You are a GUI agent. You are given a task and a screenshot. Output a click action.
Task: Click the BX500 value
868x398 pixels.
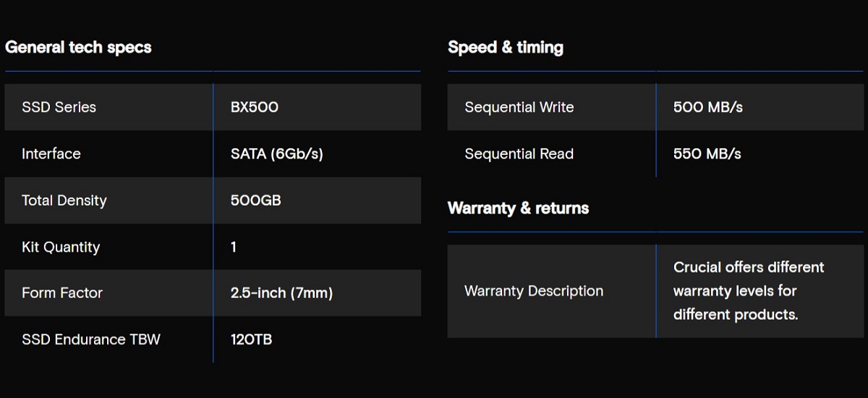(x=255, y=107)
